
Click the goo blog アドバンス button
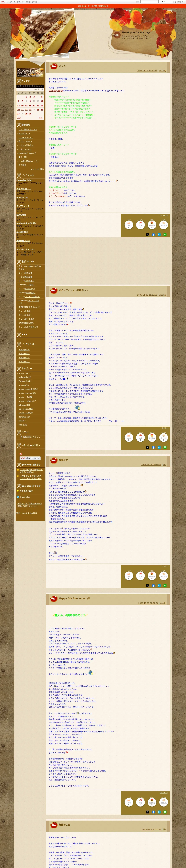pos(30,458)
